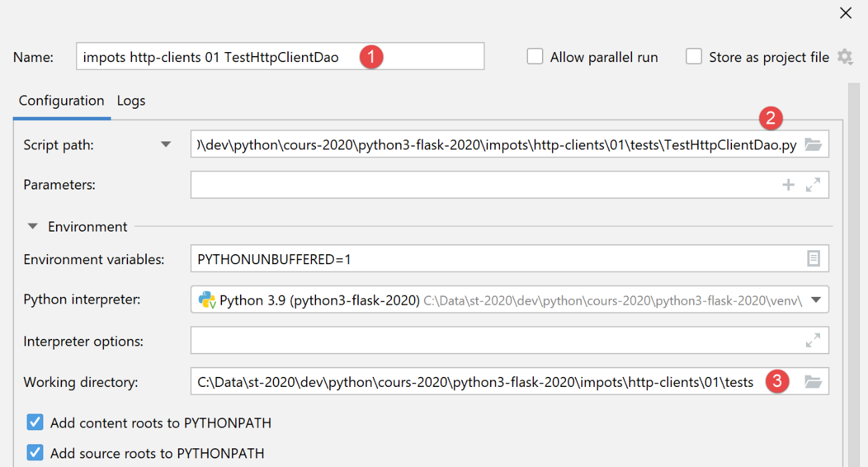Browse for script path using folder icon
Viewport: 868px width, 467px height.
813,145
